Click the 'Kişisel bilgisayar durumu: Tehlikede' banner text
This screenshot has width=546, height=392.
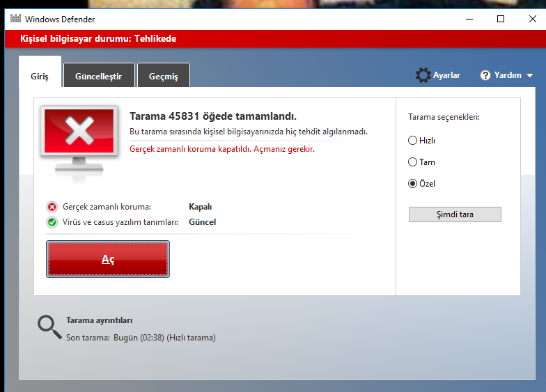(98, 39)
